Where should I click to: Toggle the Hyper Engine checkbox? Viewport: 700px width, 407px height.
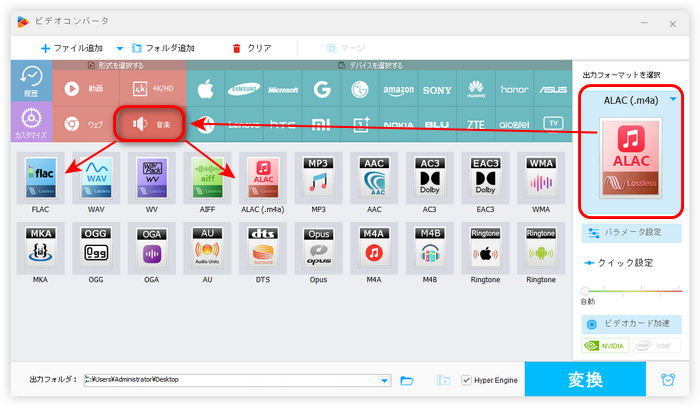(x=466, y=380)
